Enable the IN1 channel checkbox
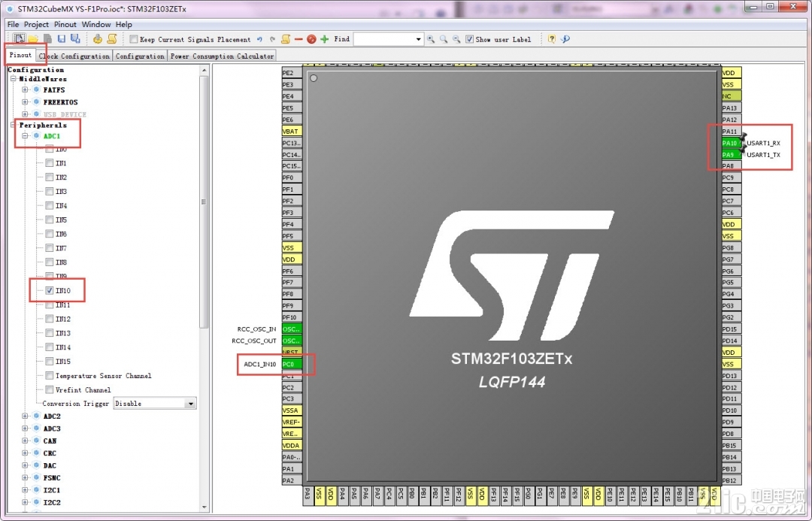This screenshot has width=812, height=521. pos(49,163)
